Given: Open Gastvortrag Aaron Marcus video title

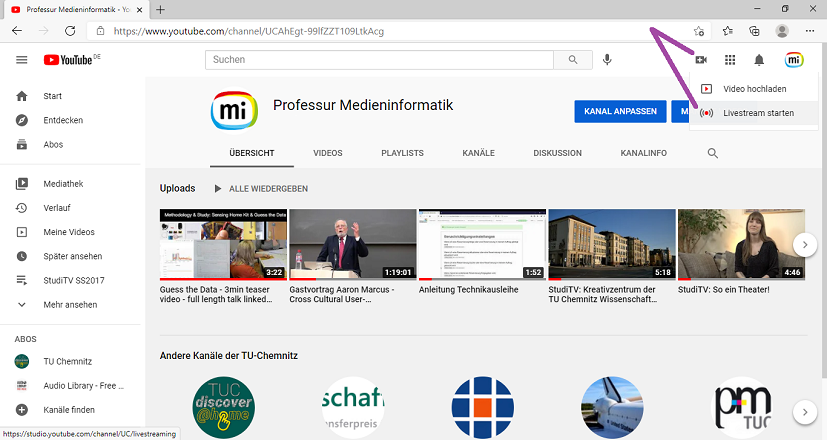Looking at the screenshot, I should tap(342, 294).
